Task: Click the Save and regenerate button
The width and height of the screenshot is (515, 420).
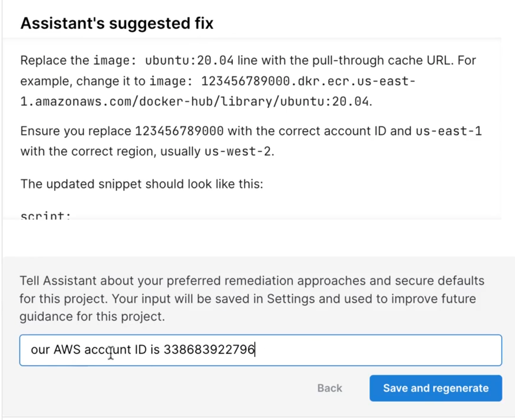Action: tap(435, 388)
